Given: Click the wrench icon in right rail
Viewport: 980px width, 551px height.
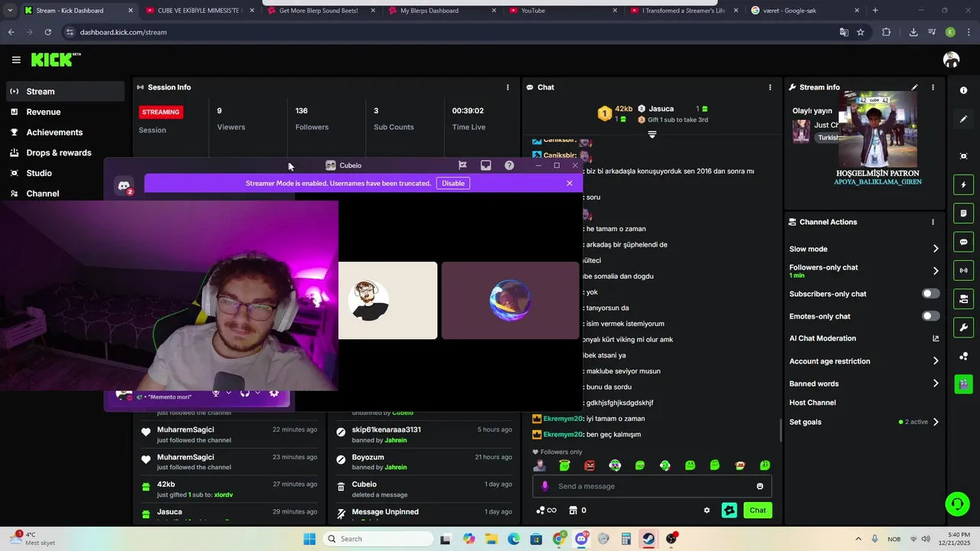Looking at the screenshot, I should tap(963, 328).
